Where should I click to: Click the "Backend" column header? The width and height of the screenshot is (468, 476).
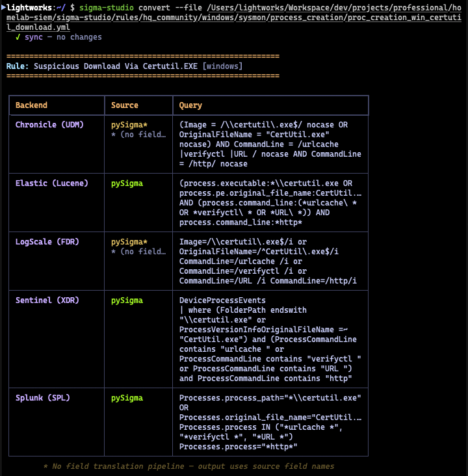point(31,105)
